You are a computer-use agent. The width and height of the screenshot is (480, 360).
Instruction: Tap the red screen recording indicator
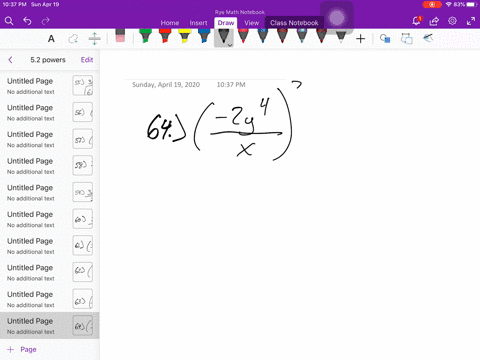(x=432, y=5)
